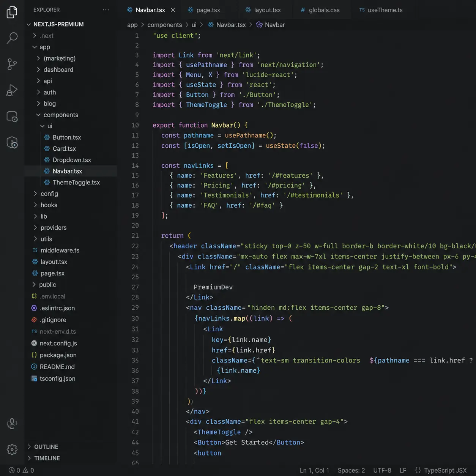Click line number 22 in gutter
This screenshot has height=476, width=476.
pyautogui.click(x=135, y=246)
